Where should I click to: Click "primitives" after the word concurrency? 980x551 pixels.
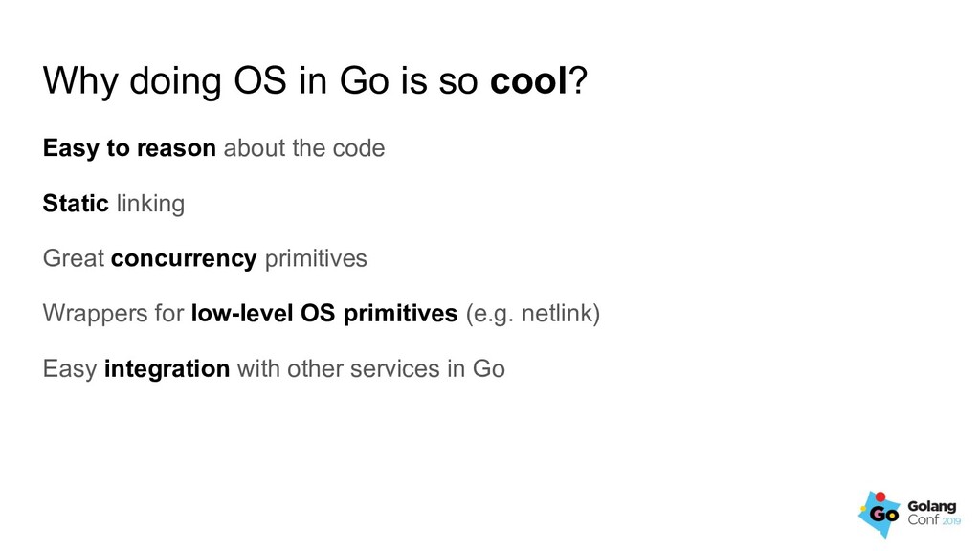[315, 259]
